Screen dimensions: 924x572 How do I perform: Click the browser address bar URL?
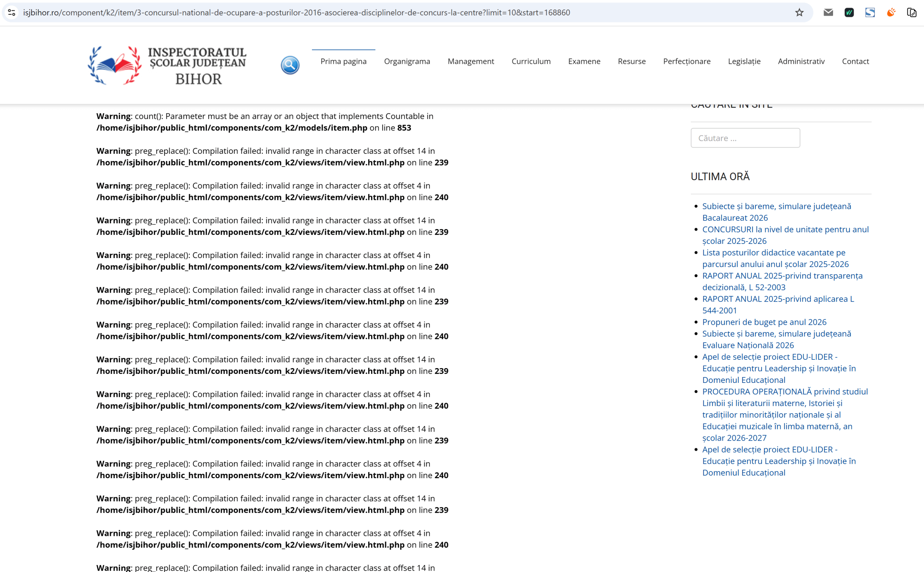tap(296, 13)
